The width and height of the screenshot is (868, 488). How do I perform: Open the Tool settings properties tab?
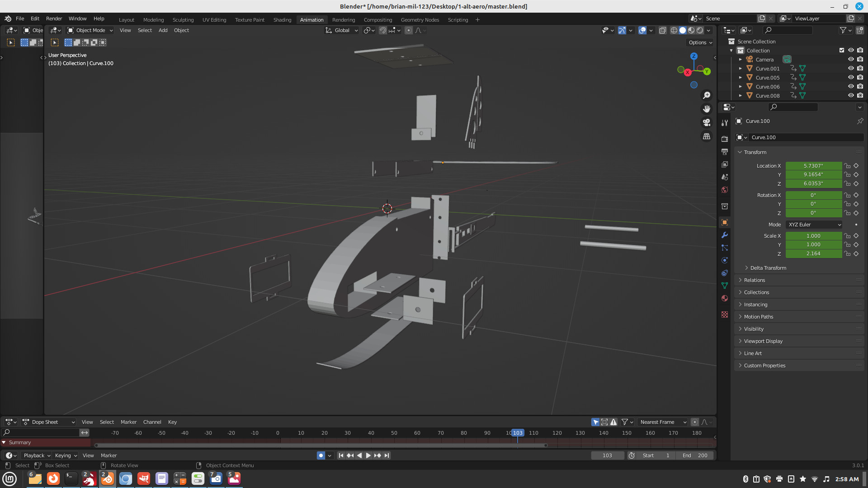[x=725, y=122]
